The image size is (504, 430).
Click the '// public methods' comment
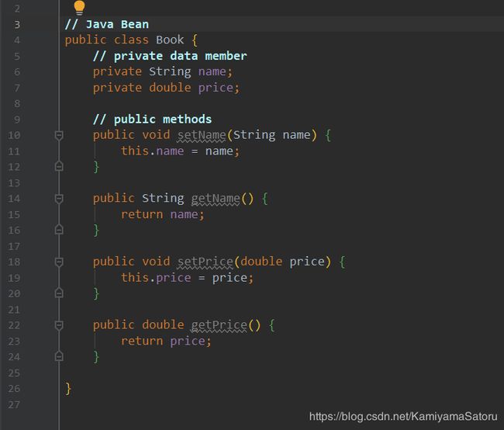(152, 120)
